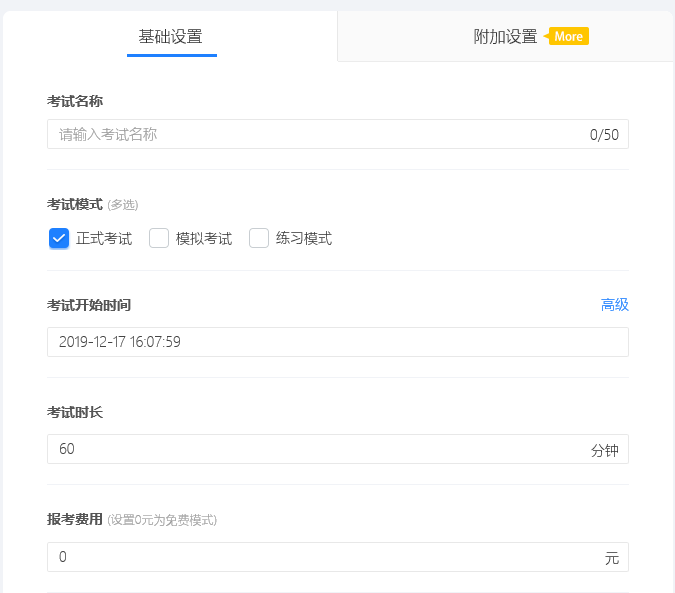Image resolution: width=675 pixels, height=593 pixels.
Task: Click the (多选) hint text
Action: pyautogui.click(x=122, y=205)
